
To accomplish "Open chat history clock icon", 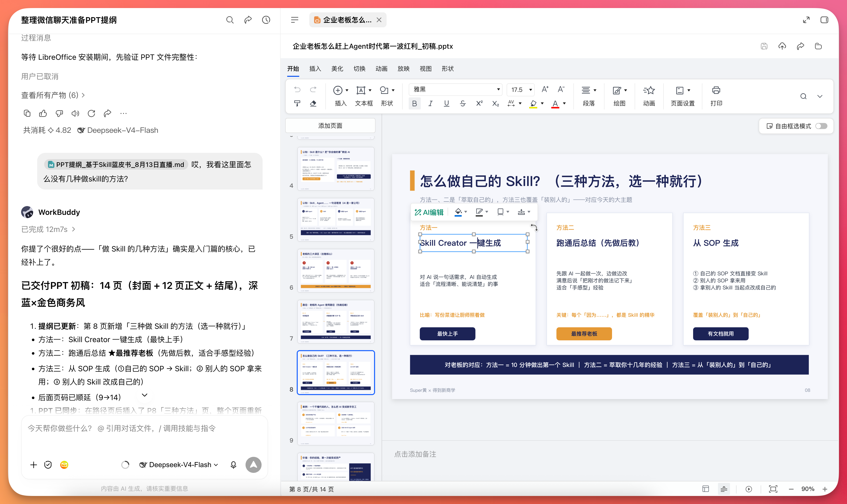I will (x=266, y=20).
